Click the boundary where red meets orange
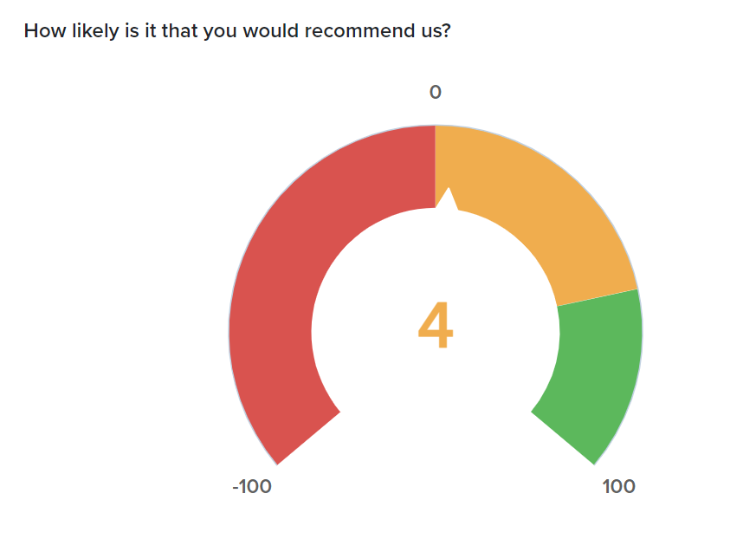The image size is (756, 552). coord(436,166)
